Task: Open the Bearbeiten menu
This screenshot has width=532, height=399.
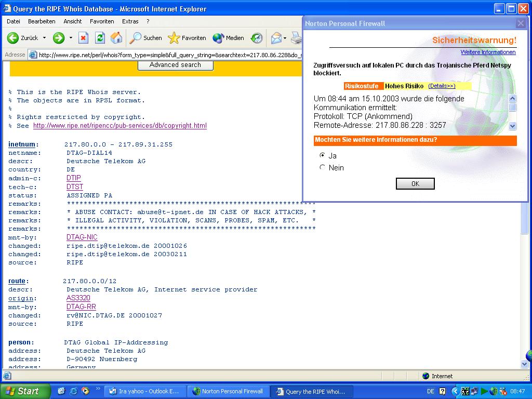Action: (42, 21)
